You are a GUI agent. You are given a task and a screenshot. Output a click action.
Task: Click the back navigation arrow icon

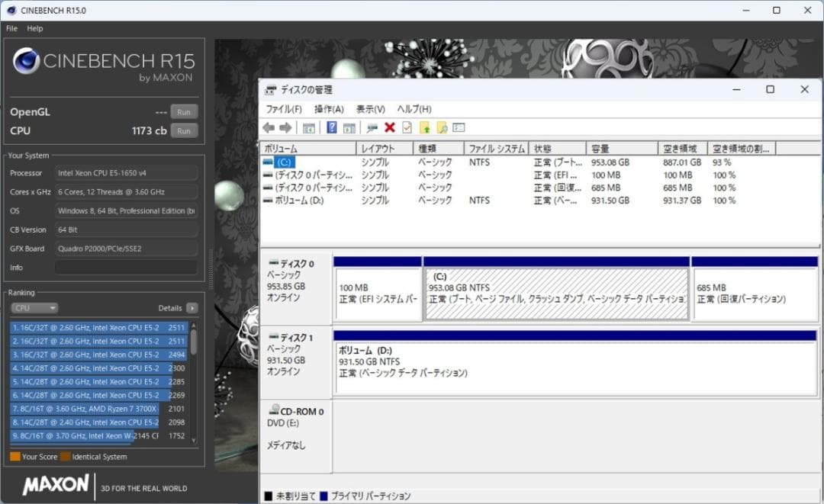[x=267, y=127]
